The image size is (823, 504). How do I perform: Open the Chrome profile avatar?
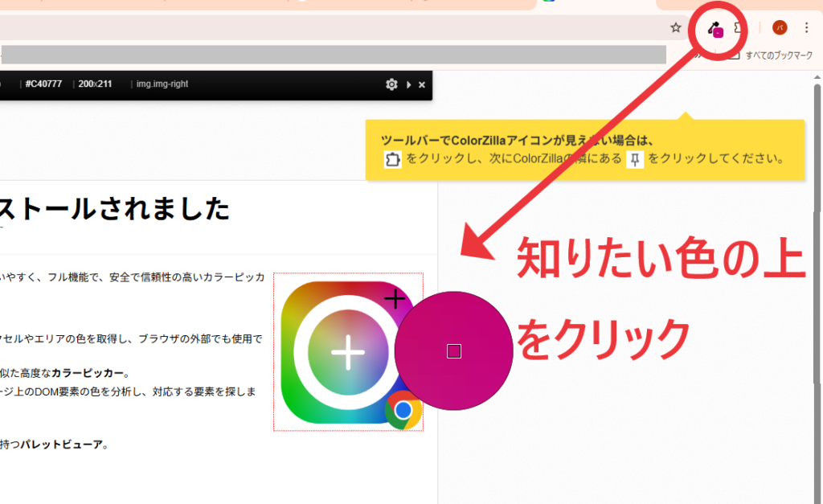point(780,27)
